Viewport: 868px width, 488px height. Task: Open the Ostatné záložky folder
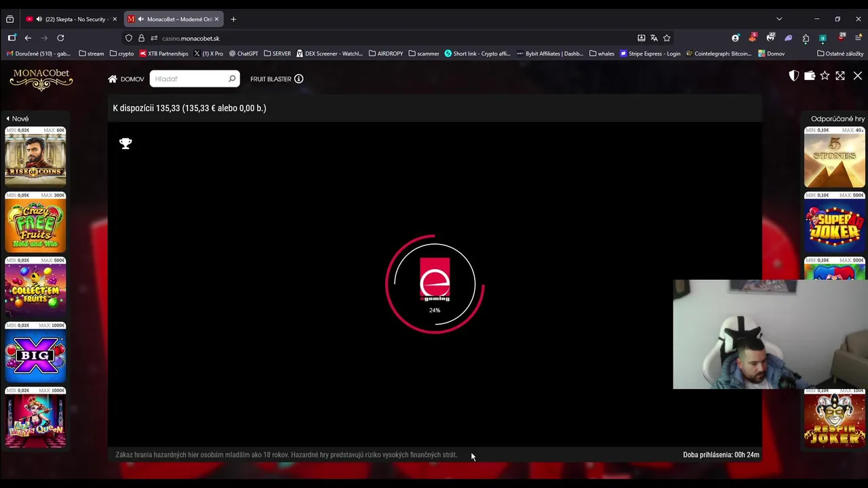840,54
